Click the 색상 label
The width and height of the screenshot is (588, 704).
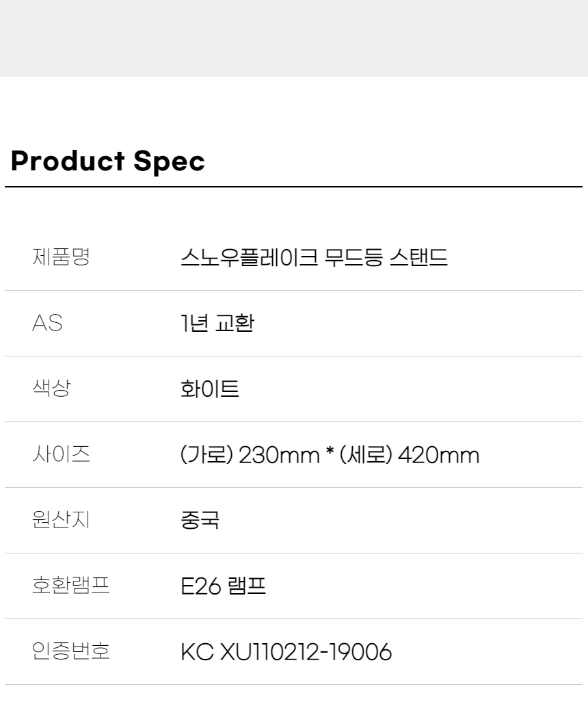tap(51, 389)
